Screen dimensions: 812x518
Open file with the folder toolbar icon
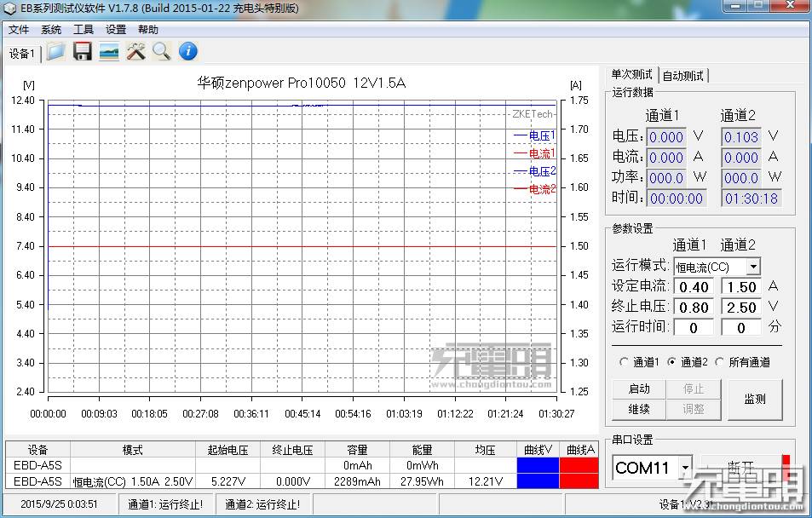(56, 51)
